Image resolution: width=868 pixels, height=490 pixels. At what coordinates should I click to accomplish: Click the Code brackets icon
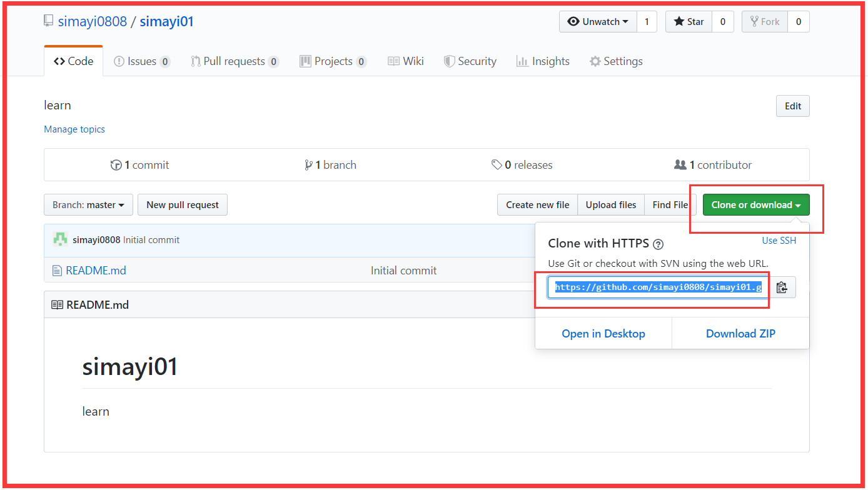[x=59, y=61]
